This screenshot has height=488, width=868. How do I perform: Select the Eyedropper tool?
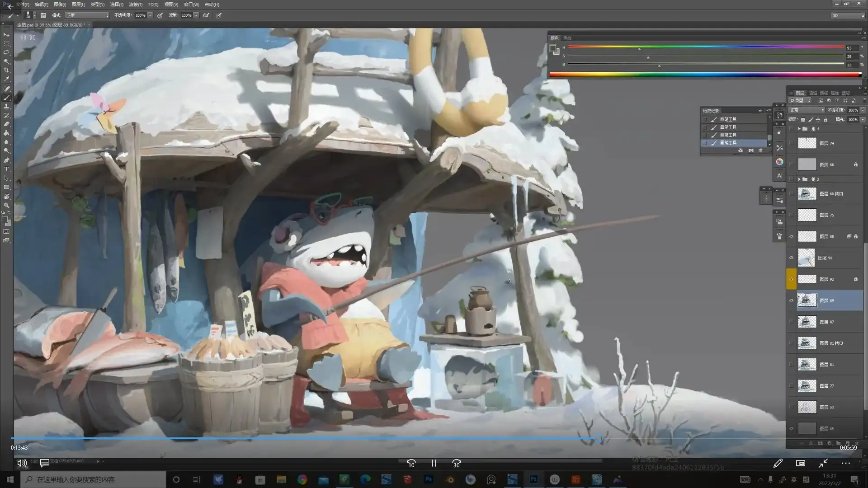(6, 79)
